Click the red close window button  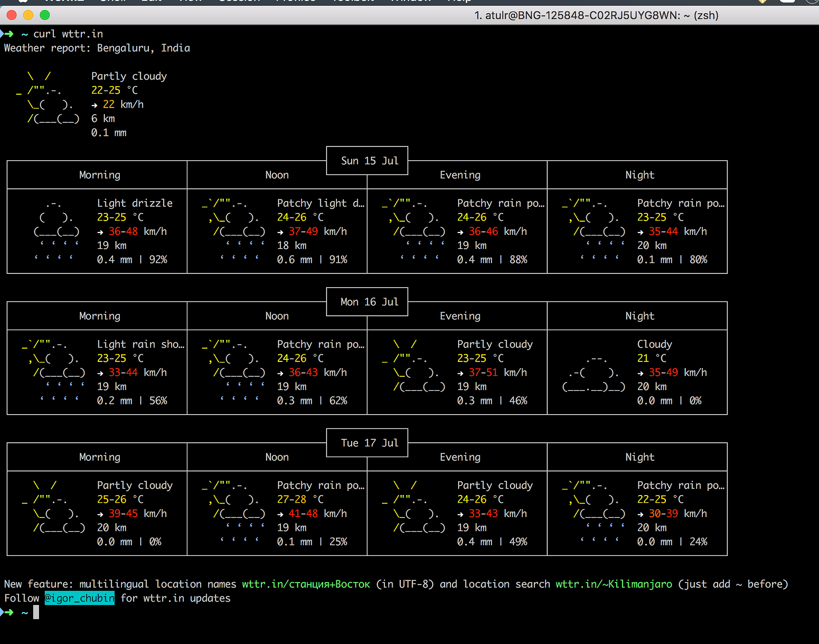pyautogui.click(x=11, y=15)
